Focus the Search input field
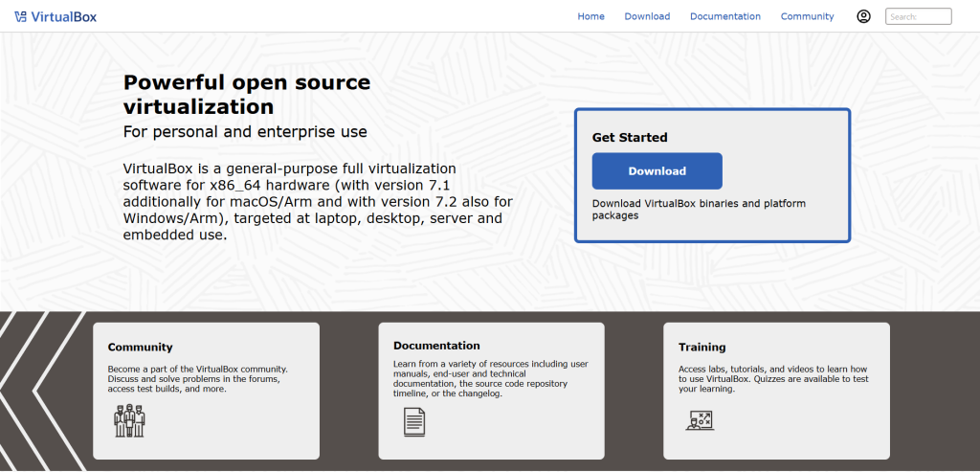Image resolution: width=980 pixels, height=472 pixels. (x=918, y=16)
